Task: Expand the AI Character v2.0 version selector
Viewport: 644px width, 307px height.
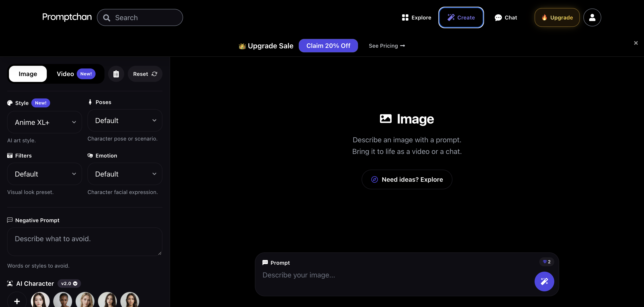Action: tap(69, 284)
